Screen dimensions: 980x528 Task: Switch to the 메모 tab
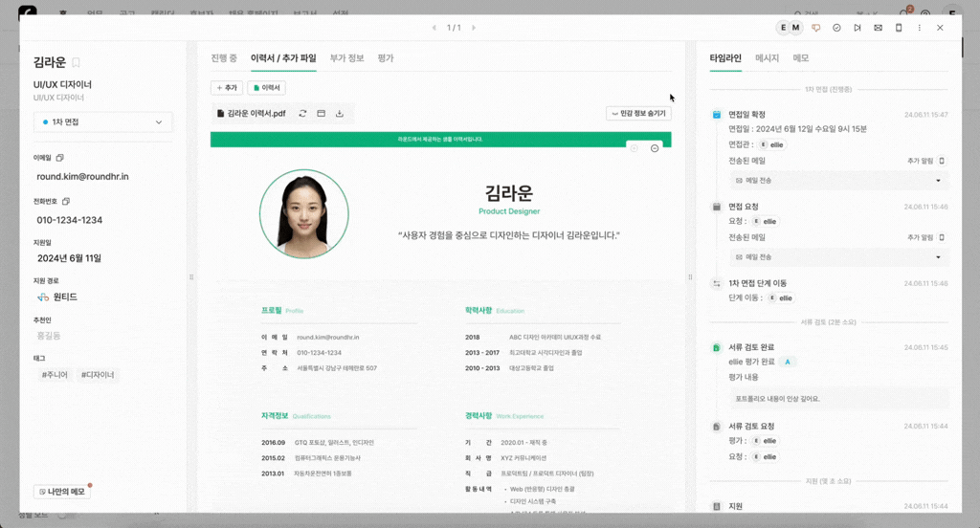coord(801,58)
